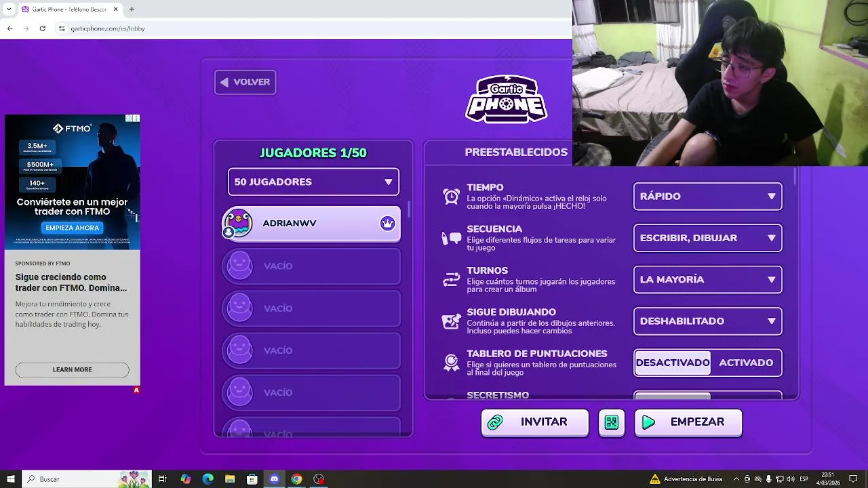Launch Copilot from the taskbar
Screen dimensions: 868x488
click(x=186, y=479)
